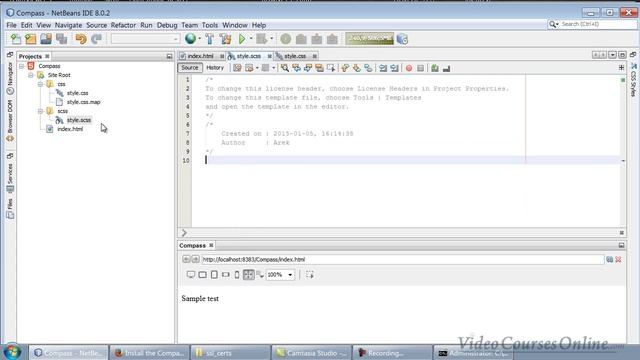Select smartphone landscape size icon

pos(225,275)
